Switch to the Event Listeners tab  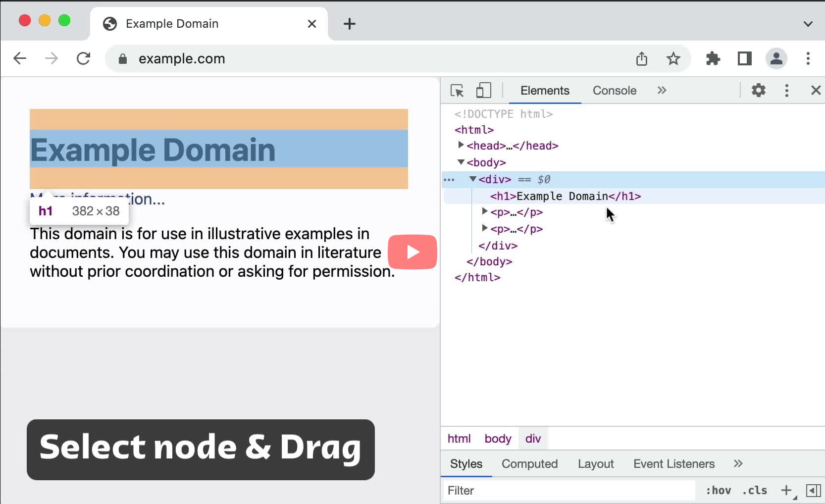(674, 464)
